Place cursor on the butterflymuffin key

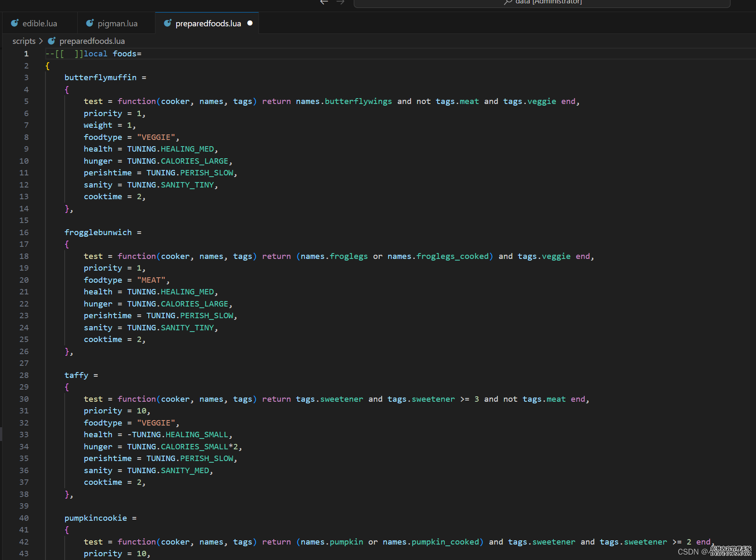point(100,77)
